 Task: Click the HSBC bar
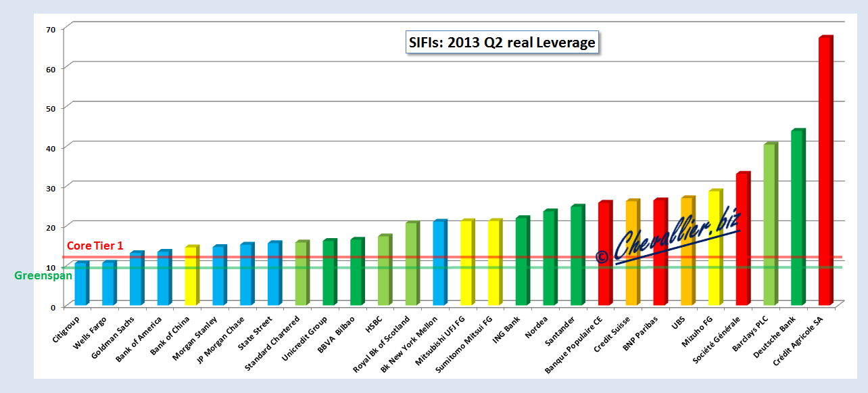click(385, 270)
